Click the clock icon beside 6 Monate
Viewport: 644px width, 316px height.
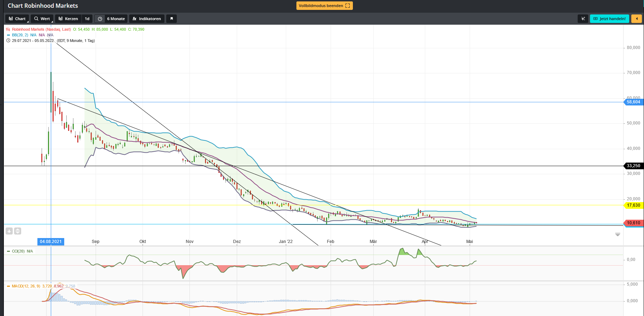click(x=100, y=19)
